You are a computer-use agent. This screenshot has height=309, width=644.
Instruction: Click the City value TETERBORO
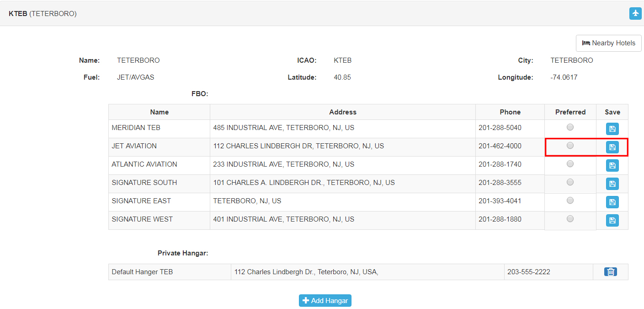click(572, 60)
